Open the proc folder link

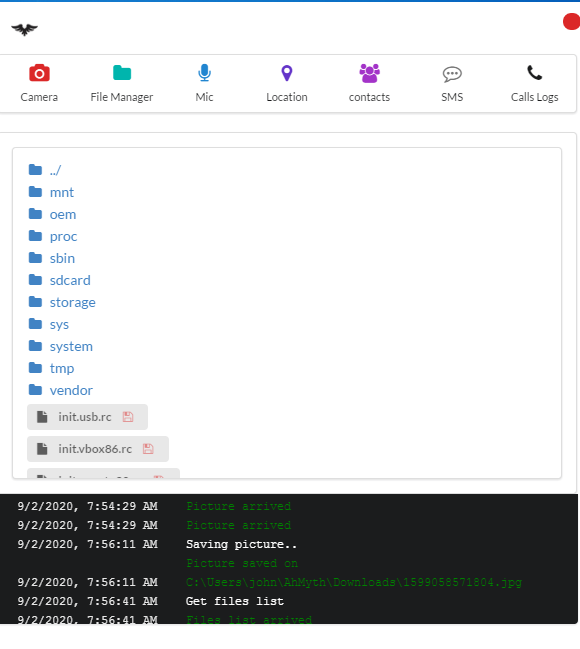tap(63, 236)
